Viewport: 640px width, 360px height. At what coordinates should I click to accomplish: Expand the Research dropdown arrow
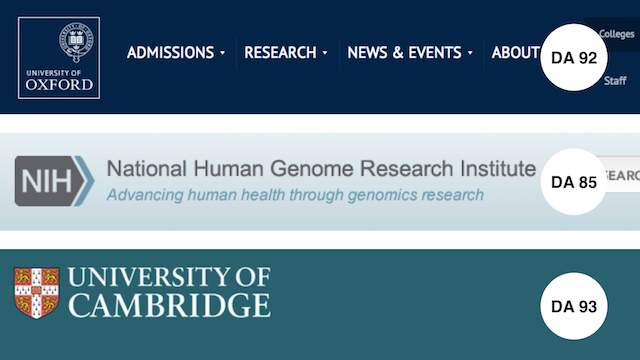tap(325, 53)
